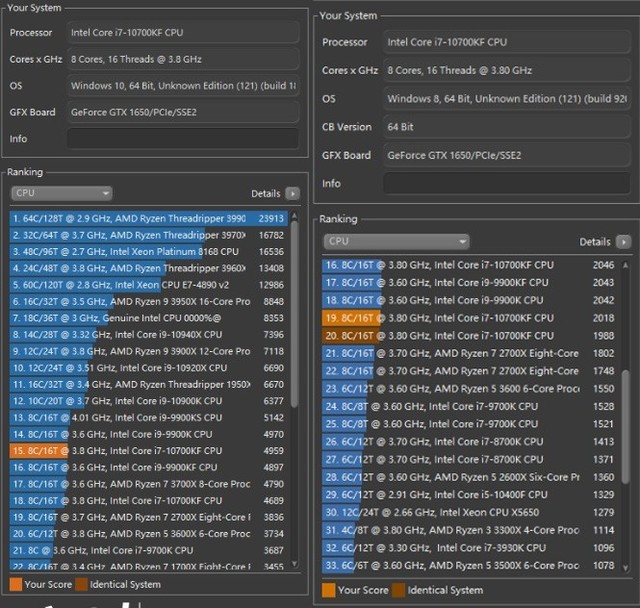Select rank 1 Threadripper 3990 row scoring 23913
This screenshot has width=640, height=608.
(x=149, y=218)
